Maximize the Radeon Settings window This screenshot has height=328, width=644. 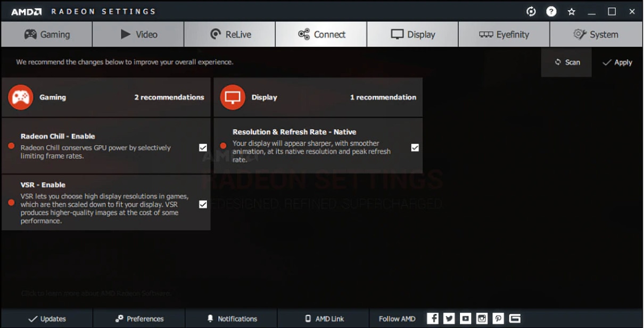pos(612,12)
